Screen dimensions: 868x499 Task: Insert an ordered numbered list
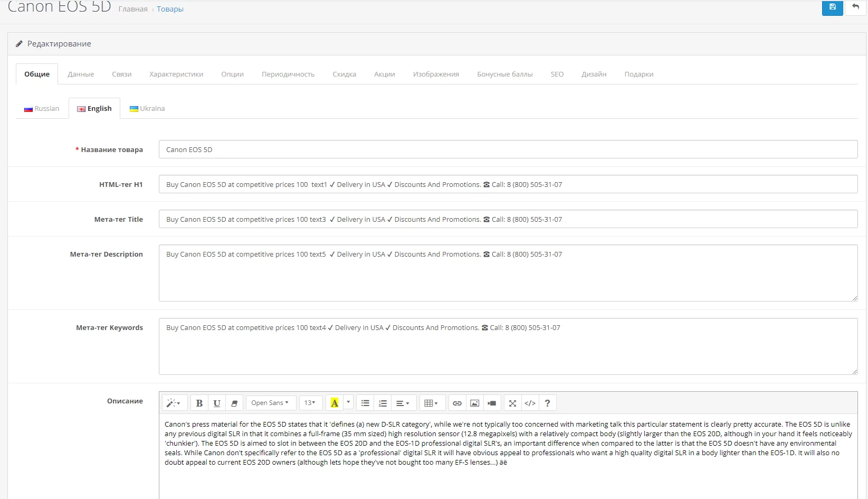[x=383, y=403]
